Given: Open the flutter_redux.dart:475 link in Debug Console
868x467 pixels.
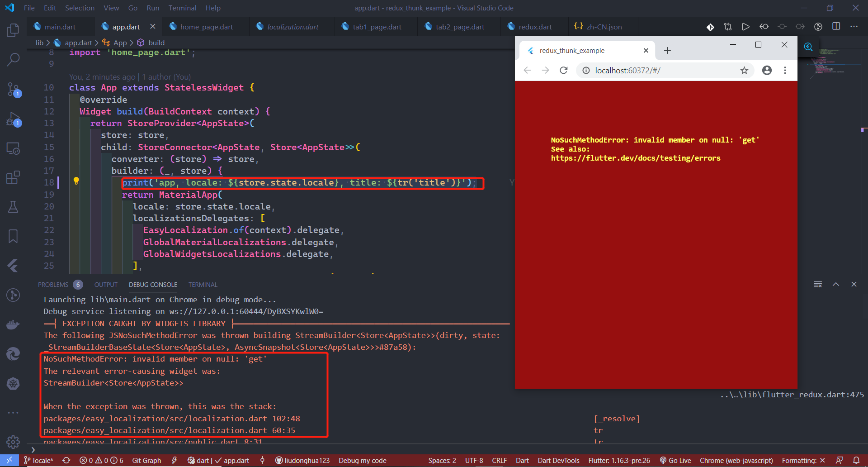Looking at the screenshot, I should [x=792, y=394].
